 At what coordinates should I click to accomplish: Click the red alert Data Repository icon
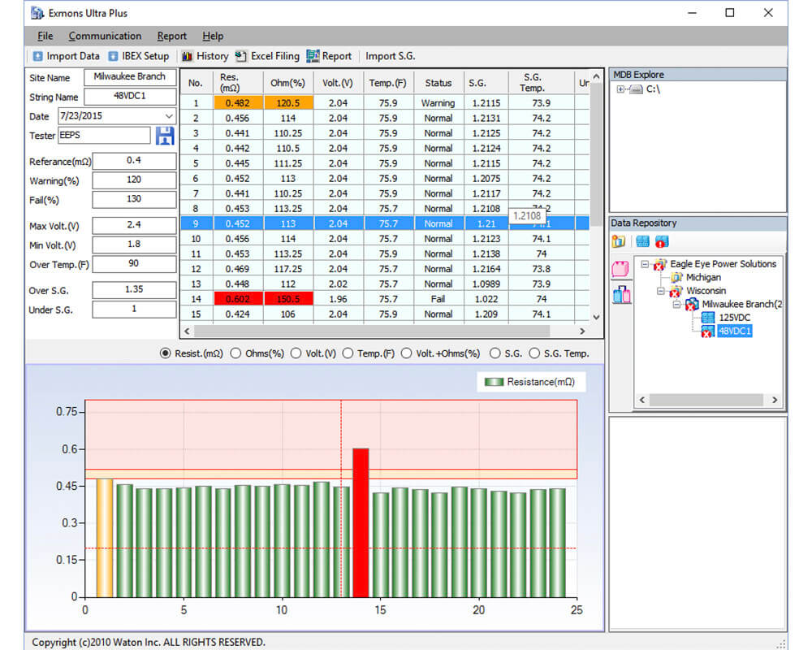tap(662, 241)
